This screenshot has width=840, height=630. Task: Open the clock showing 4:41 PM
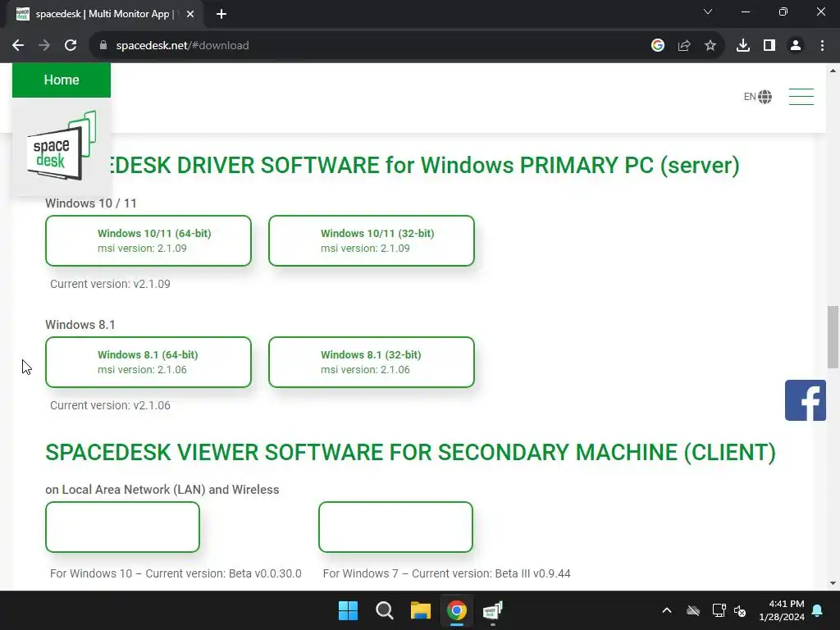(782, 610)
